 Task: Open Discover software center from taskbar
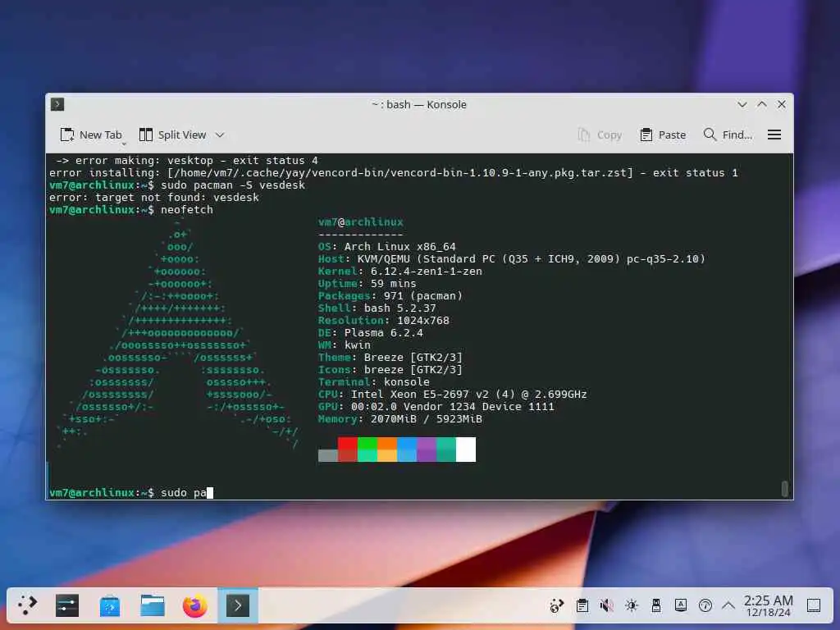pyautogui.click(x=110, y=605)
